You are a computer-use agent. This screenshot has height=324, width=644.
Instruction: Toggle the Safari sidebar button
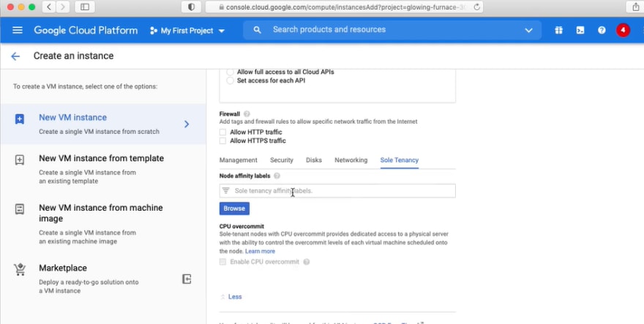click(85, 7)
